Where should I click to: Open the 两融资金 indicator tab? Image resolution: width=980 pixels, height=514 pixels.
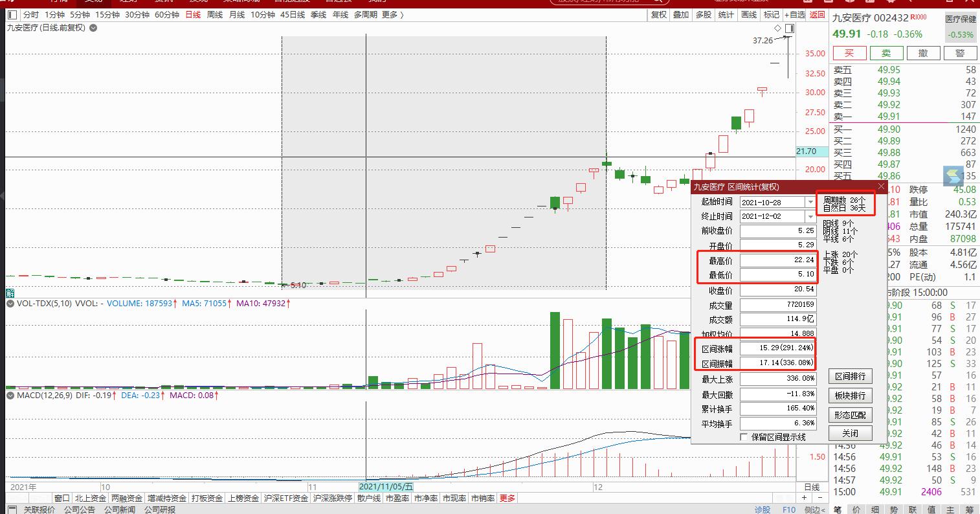click(x=126, y=498)
